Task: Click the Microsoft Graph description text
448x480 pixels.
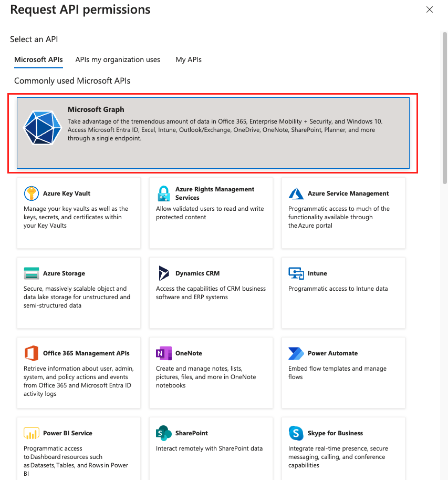Action: tap(225, 130)
